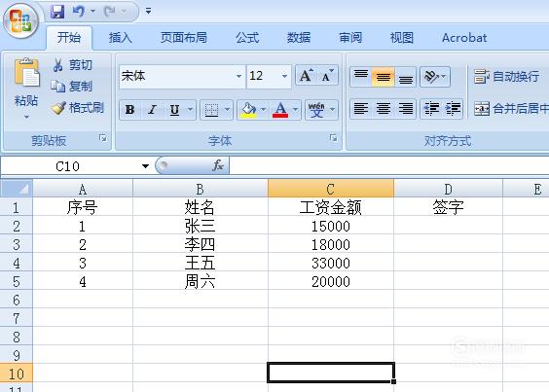Select cell with name 张三
Image resolution: width=549 pixels, height=392 pixels.
tap(201, 226)
